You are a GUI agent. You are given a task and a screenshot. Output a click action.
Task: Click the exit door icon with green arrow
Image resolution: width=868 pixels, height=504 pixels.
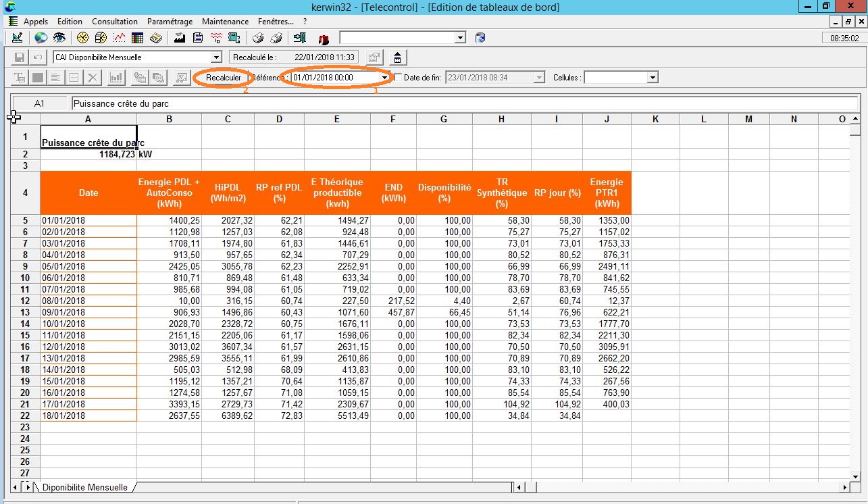pyautogui.click(x=301, y=38)
